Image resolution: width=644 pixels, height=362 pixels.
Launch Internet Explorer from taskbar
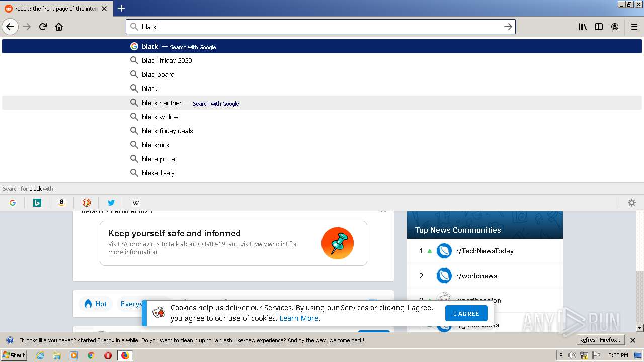coord(40,355)
